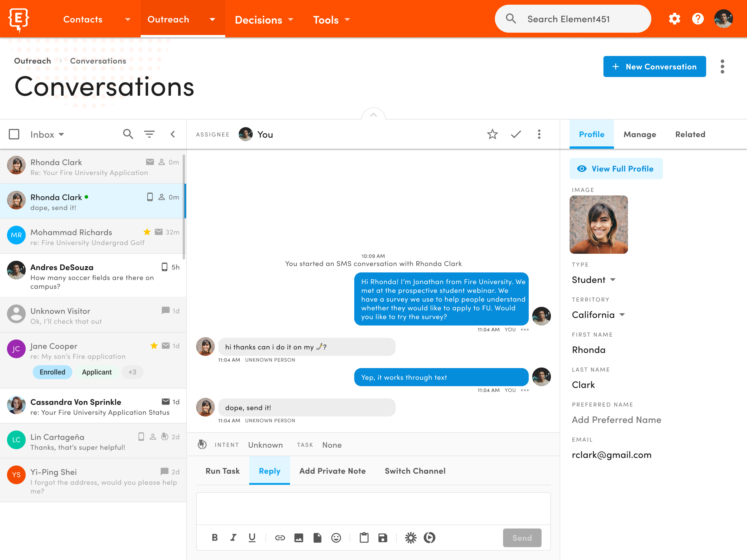Open settings gear in the top bar
This screenshot has width=747, height=560.
tap(674, 19)
